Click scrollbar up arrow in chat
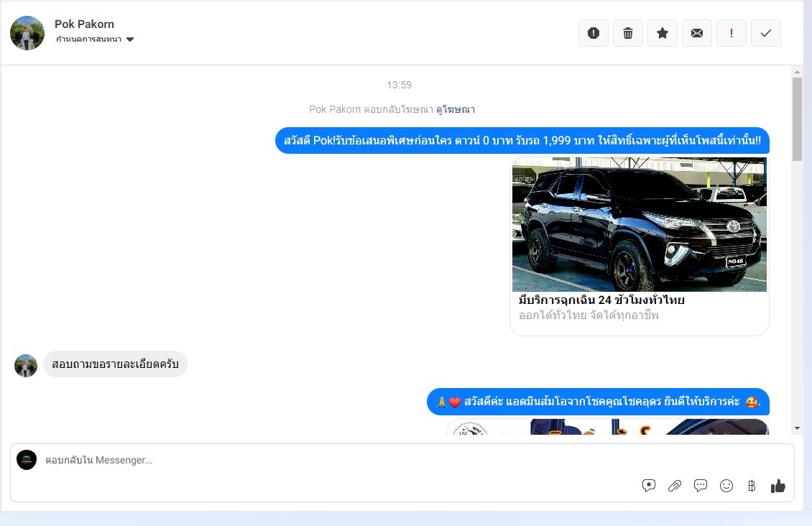 [797, 72]
